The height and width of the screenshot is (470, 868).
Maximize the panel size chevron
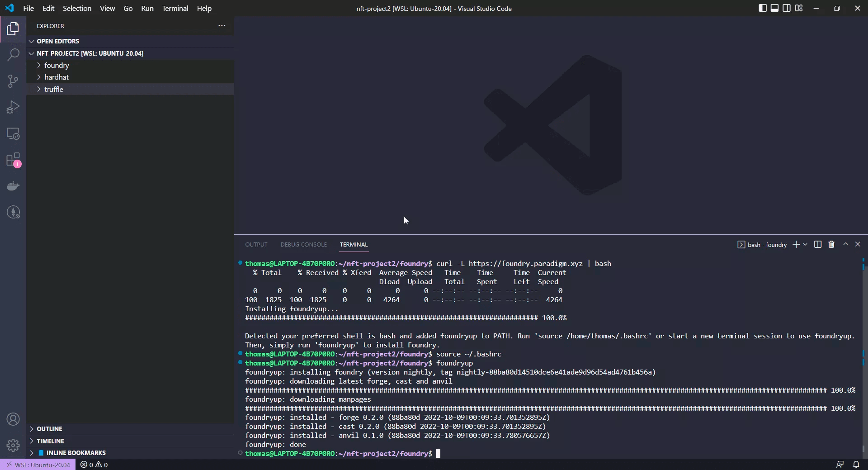pos(845,244)
